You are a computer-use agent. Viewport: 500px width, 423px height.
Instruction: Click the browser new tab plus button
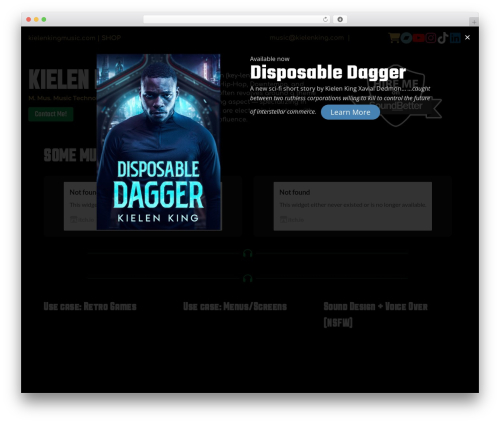[474, 22]
